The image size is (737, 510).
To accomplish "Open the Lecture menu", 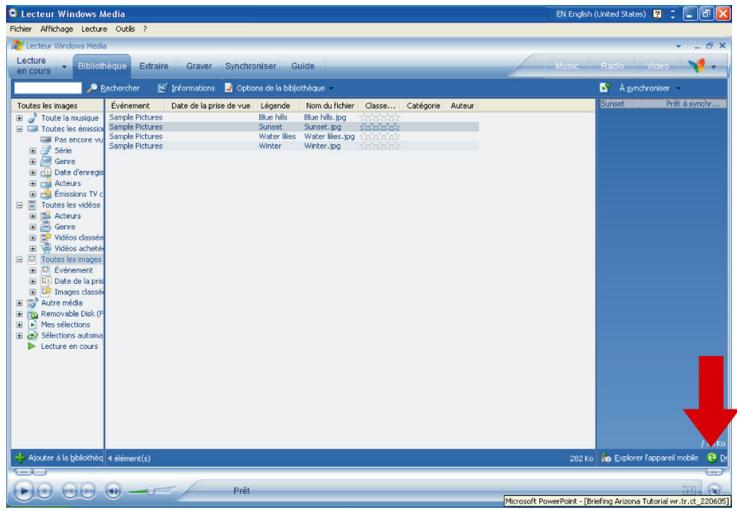I will click(94, 29).
